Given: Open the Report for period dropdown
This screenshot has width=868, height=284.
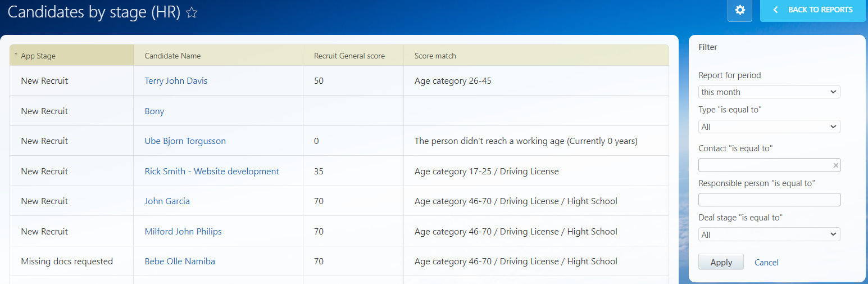Looking at the screenshot, I should pyautogui.click(x=769, y=92).
